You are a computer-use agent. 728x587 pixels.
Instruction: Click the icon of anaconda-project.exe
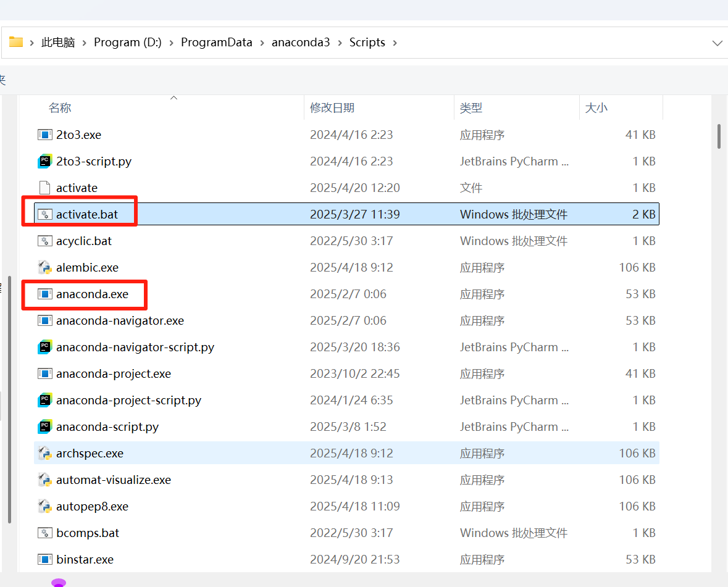point(44,373)
